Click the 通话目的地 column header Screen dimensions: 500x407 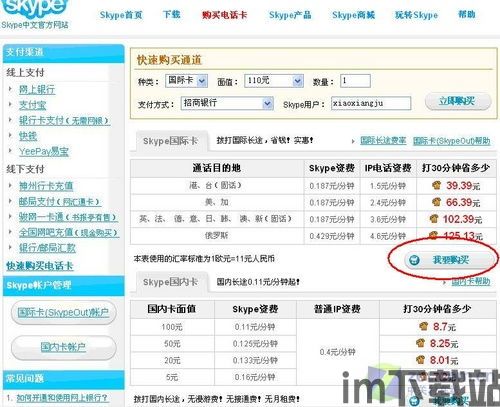[x=217, y=168]
